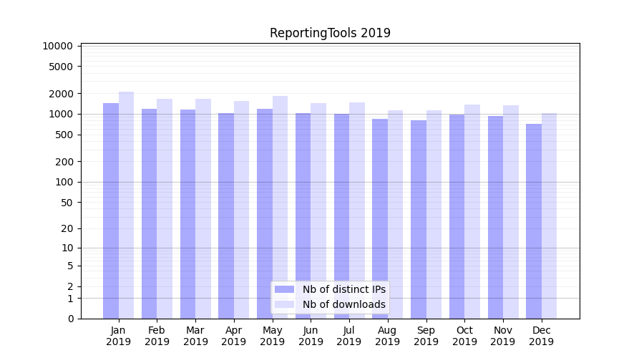The width and height of the screenshot is (644, 358).
Task: Click the Dec 2019 x-axis label
Action: [541, 336]
